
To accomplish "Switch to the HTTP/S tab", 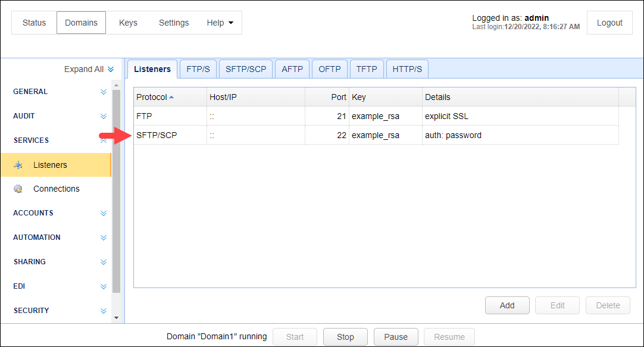I will click(408, 69).
